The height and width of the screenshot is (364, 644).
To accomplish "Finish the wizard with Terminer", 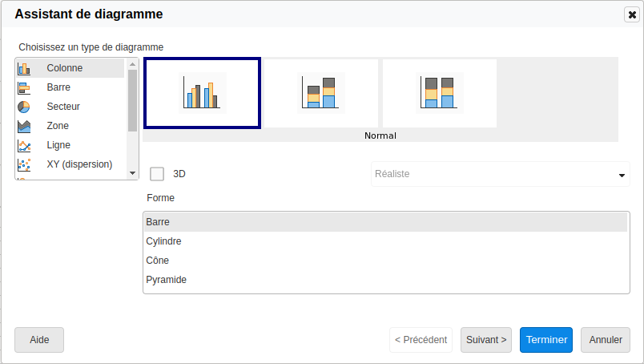I will [x=546, y=340].
